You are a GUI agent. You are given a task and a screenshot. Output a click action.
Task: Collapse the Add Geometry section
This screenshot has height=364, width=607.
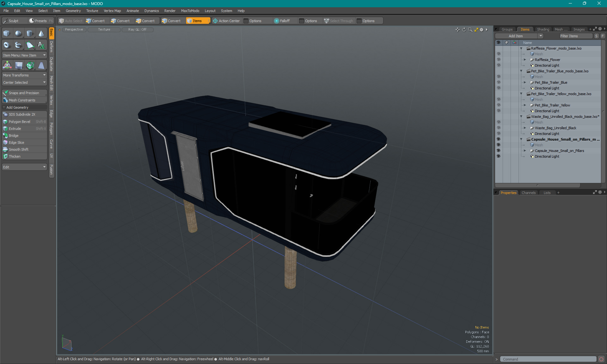4,107
